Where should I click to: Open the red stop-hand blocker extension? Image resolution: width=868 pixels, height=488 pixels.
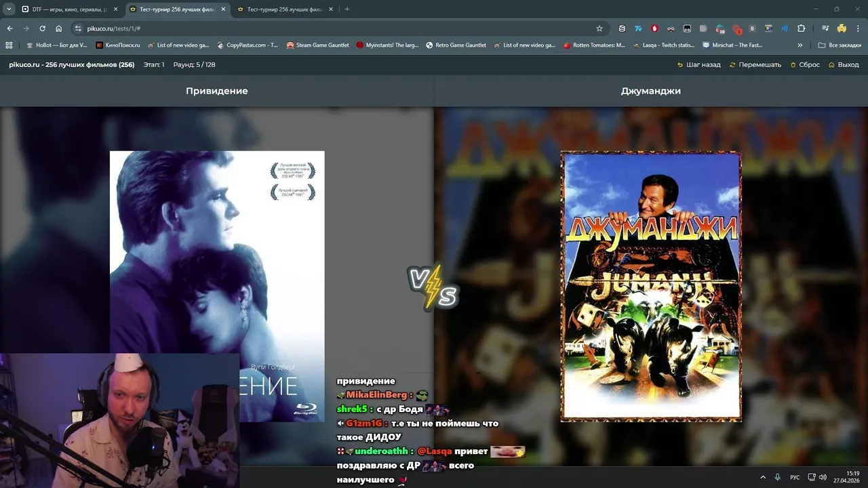[654, 28]
